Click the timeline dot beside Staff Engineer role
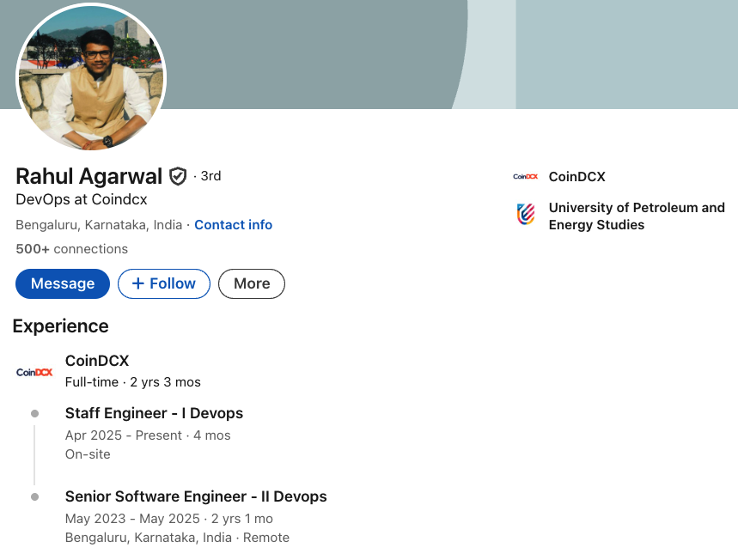The image size is (738, 560). click(34, 413)
